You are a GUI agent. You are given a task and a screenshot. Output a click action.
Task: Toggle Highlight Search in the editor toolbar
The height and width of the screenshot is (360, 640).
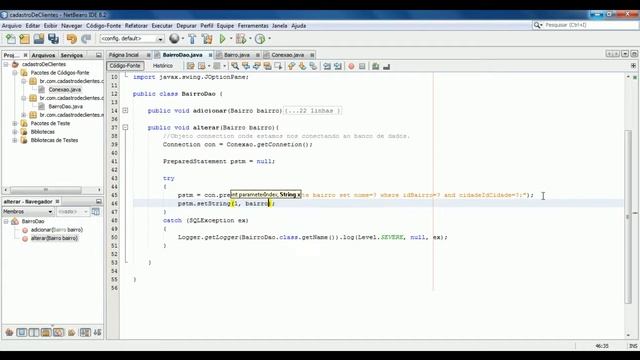[x=267, y=66]
